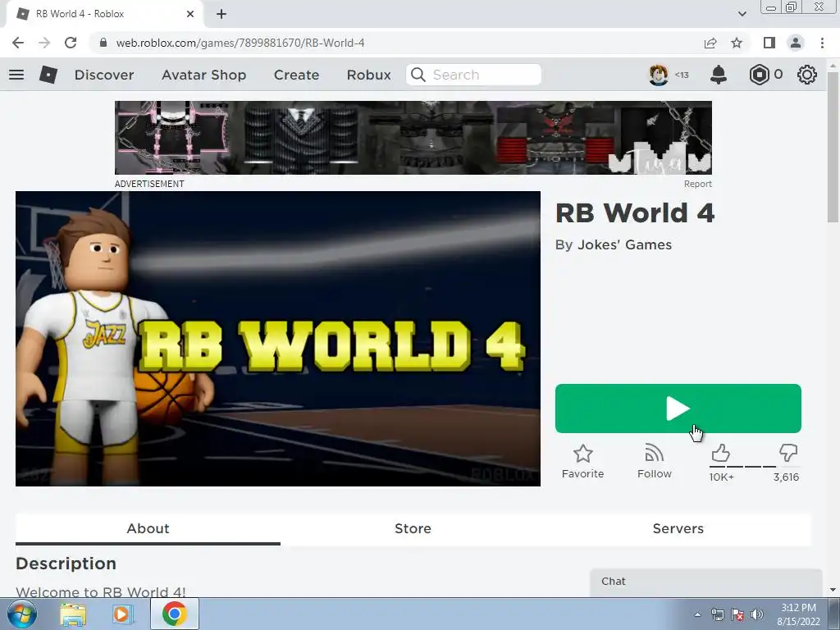Click the clothing advertisement banner

tap(413, 138)
